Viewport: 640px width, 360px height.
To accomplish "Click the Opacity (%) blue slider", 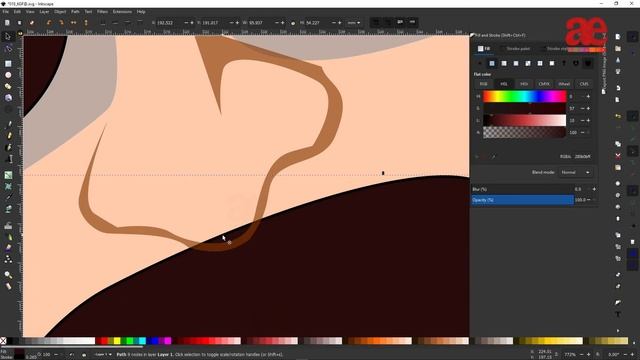I will click(522, 200).
